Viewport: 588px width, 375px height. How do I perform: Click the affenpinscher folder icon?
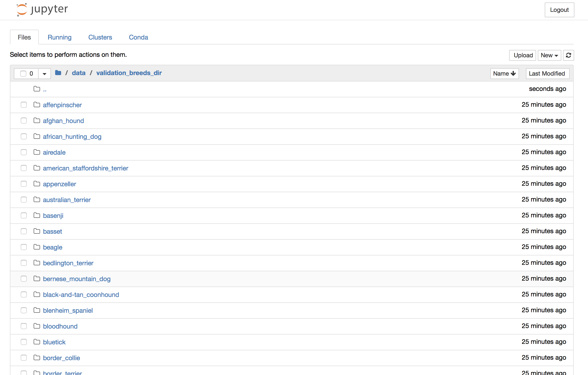37,105
